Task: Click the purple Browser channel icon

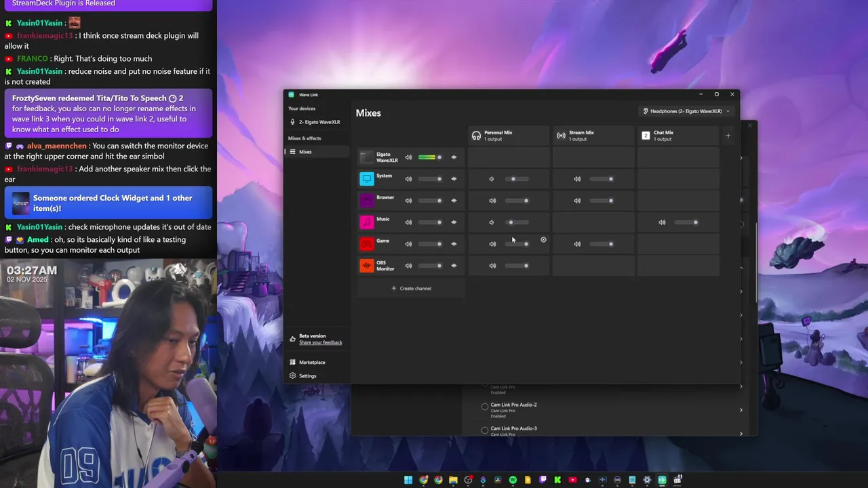Action: (x=367, y=201)
